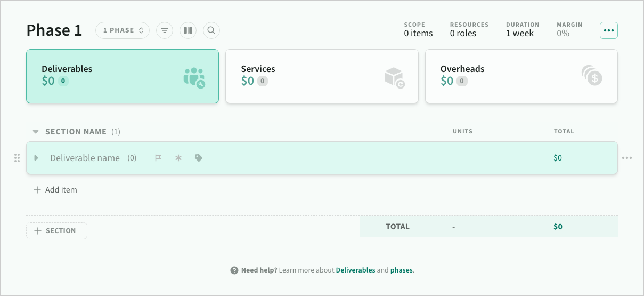
Task: Click the add SECTION button
Action: [56, 231]
